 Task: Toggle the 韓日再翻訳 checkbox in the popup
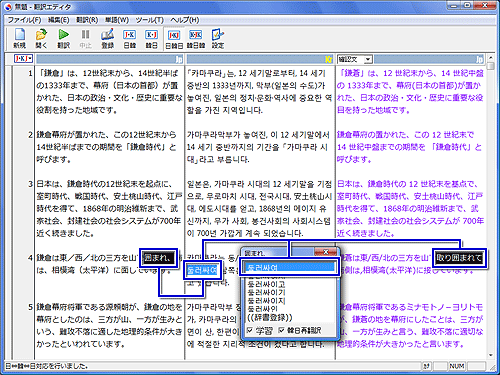(x=281, y=330)
